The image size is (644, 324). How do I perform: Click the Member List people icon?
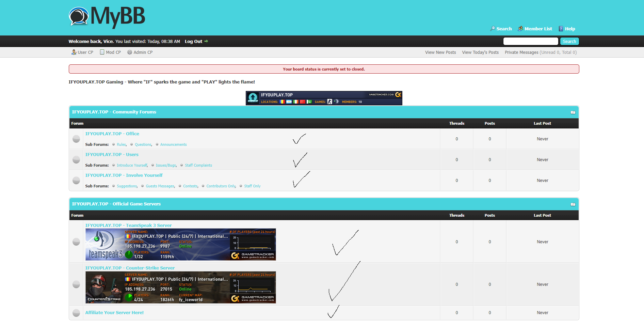520,29
